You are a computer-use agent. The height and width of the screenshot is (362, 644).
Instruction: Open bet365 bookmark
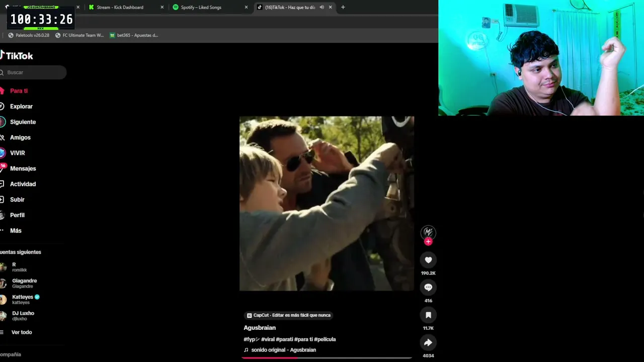tap(134, 35)
